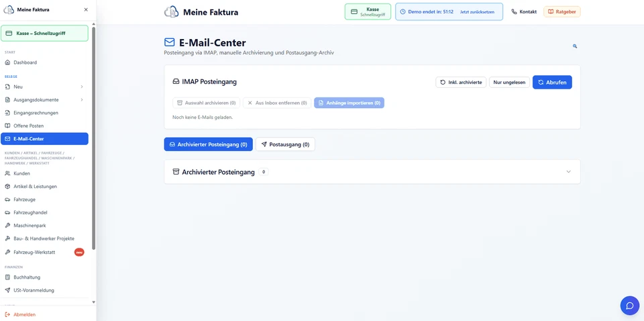Click the USt-Voranmeldung send icon
This screenshot has width=644, height=321.
pyautogui.click(x=7, y=290)
